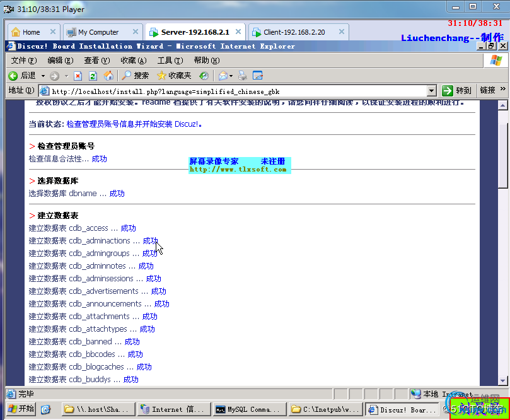This screenshot has height=420, width=510.
Task: Click the heading 建立数据表
Action: tap(58, 216)
